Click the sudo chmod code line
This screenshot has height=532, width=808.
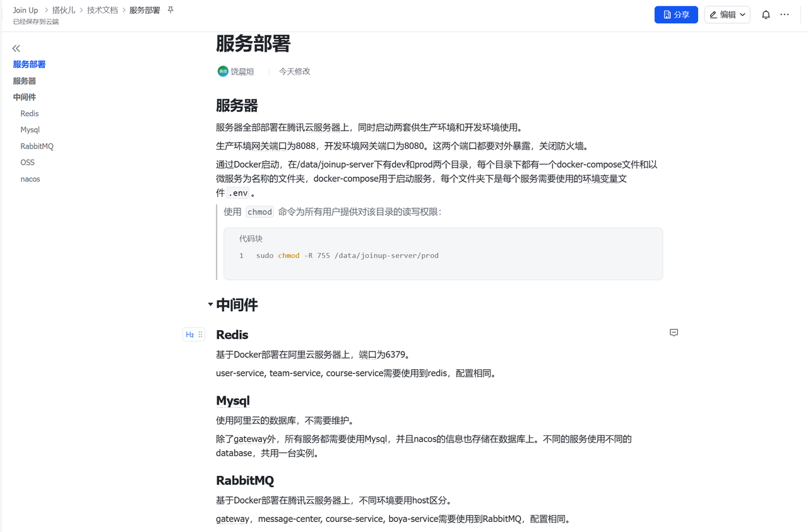347,256
